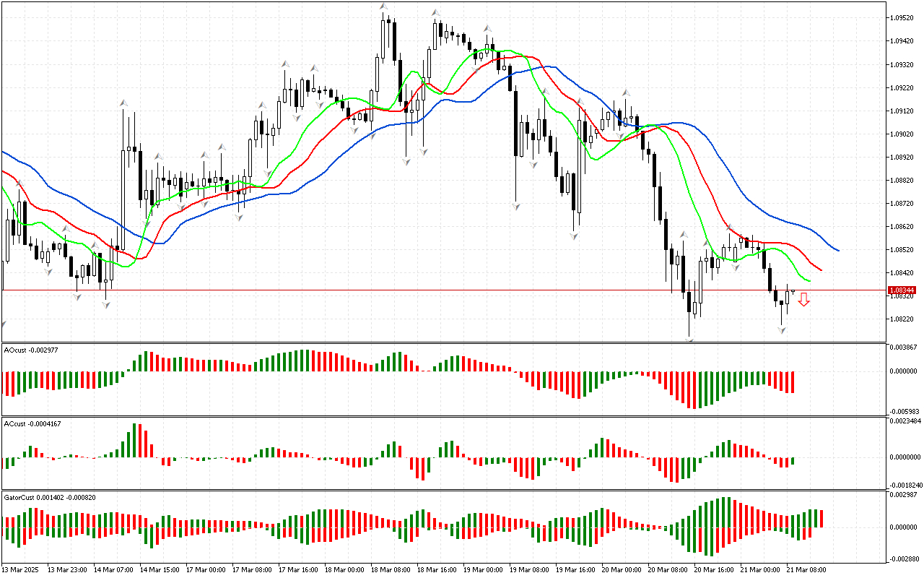The image size is (924, 578).
Task: Click the 21 Mar 08:00 time label
Action: coord(806,569)
